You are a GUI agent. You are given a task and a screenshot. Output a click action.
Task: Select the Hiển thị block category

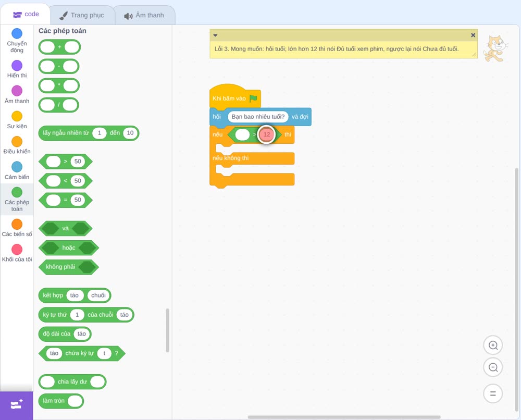17,69
